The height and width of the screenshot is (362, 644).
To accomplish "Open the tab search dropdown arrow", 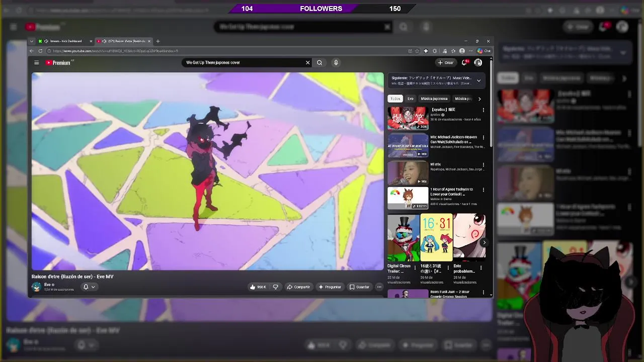I will pos(32,41).
